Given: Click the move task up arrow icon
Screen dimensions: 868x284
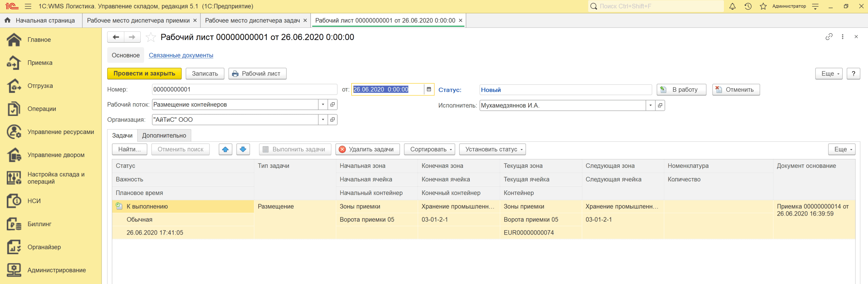Looking at the screenshot, I should tap(225, 149).
